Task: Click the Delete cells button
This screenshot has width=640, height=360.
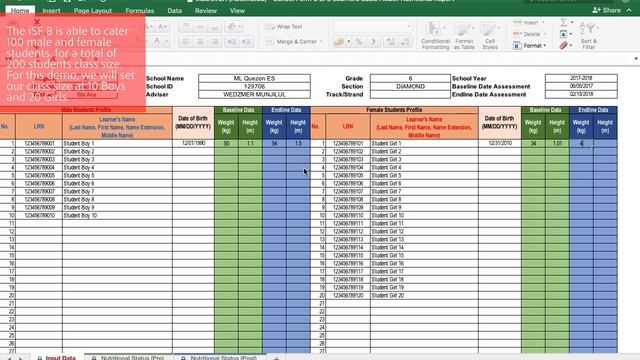Action: click(x=527, y=34)
